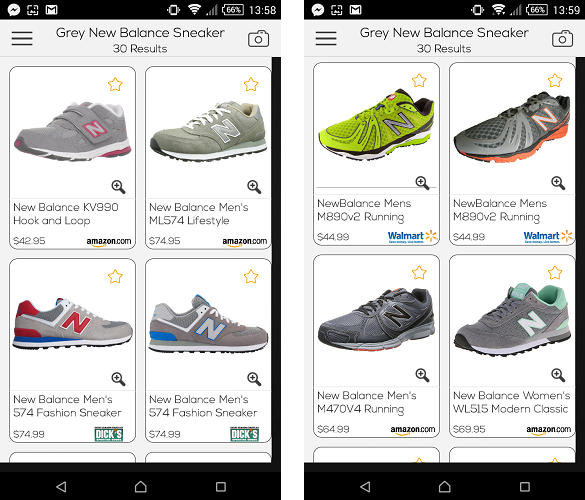Screen dimensions: 585x500
Task: Tap Android recent apps on left screen
Action: click(221, 487)
